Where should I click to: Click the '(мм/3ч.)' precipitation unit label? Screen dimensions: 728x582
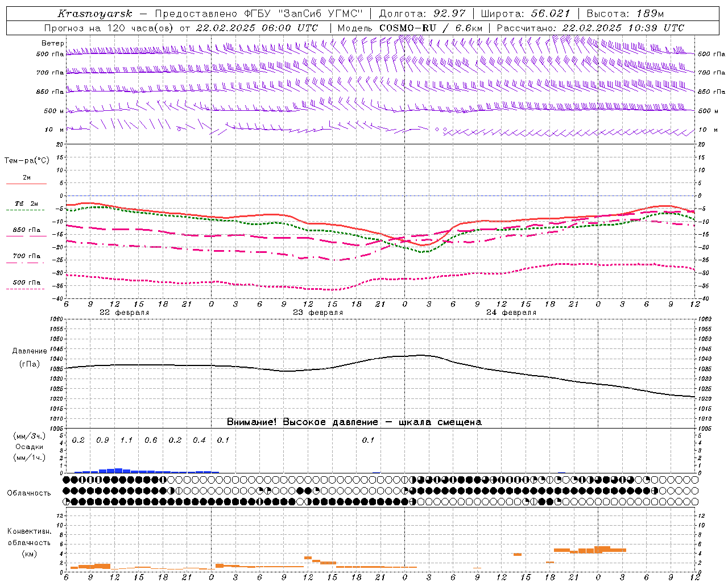[30, 436]
